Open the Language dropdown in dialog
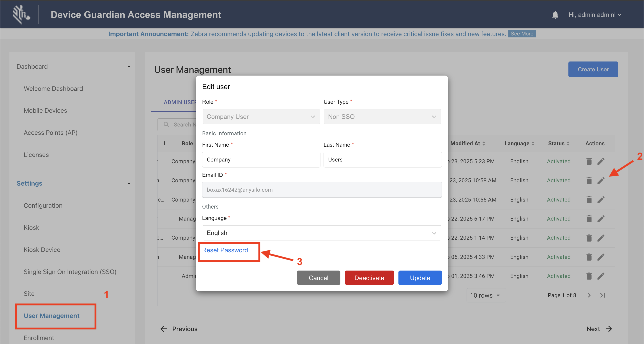The width and height of the screenshot is (644, 344). coord(322,233)
